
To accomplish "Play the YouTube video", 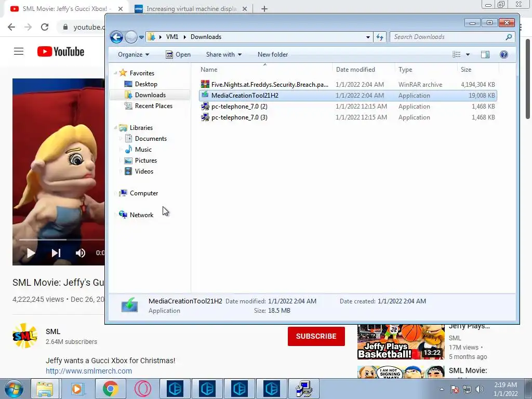I will pyautogui.click(x=31, y=253).
